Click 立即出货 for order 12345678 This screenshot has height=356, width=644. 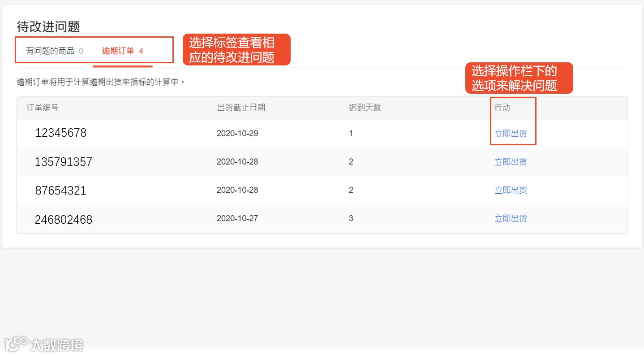(511, 134)
